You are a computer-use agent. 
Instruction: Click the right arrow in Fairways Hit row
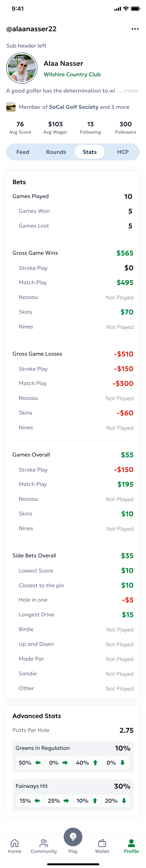(x=65, y=801)
